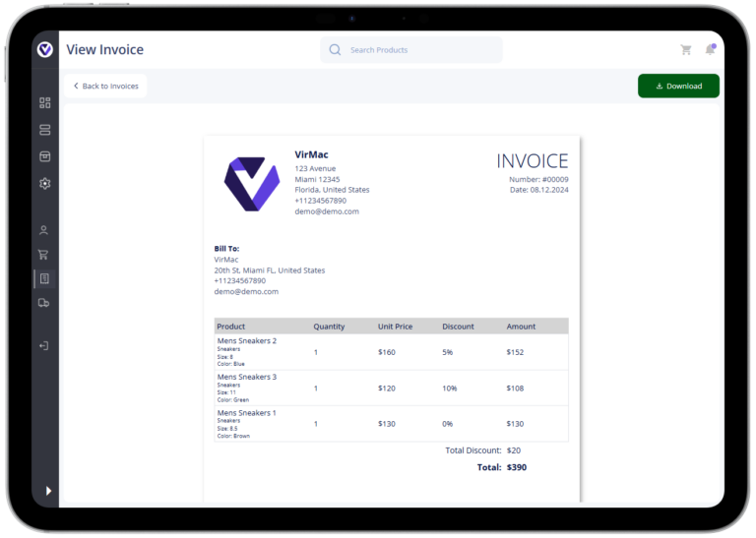756x538 pixels.
Task: Open the cart icon in the header
Action: [x=685, y=49]
